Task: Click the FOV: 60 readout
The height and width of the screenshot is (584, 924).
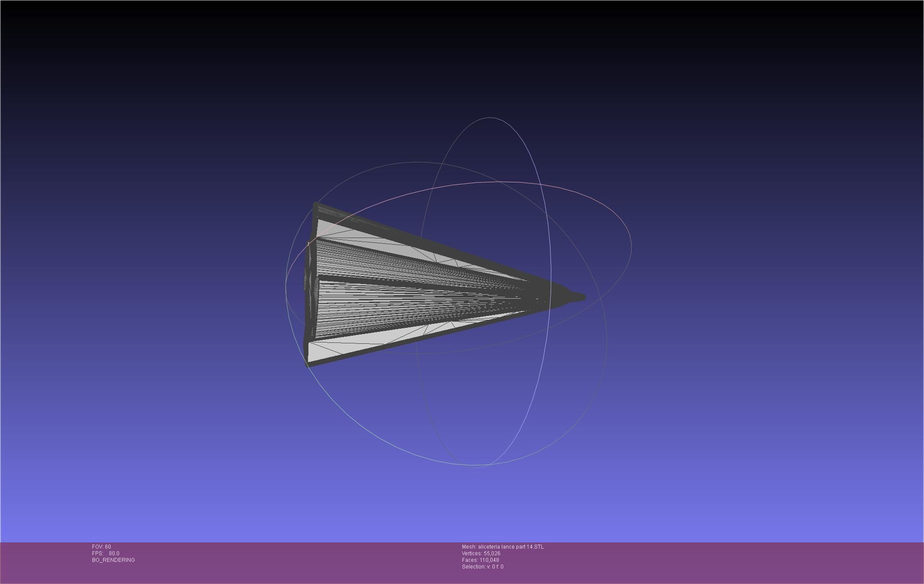Action: pyautogui.click(x=101, y=547)
